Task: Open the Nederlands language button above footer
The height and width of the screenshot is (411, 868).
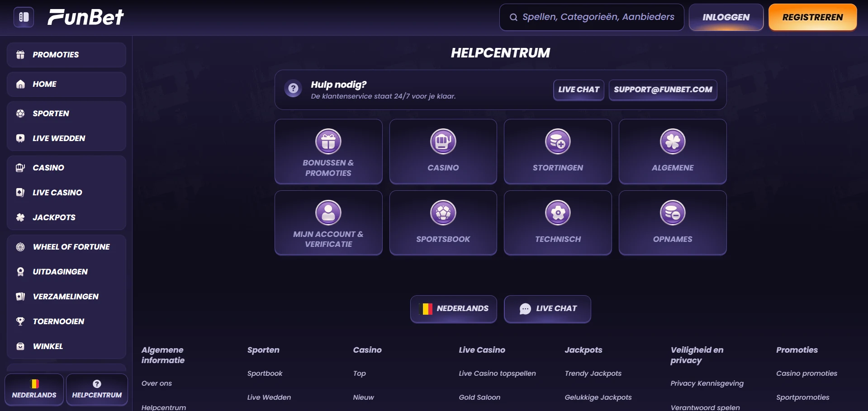Action: tap(454, 309)
